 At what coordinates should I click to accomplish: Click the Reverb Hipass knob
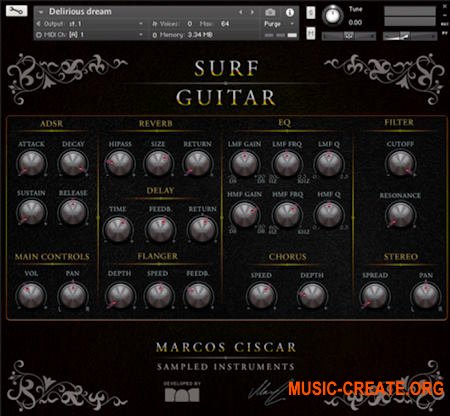coord(119,163)
